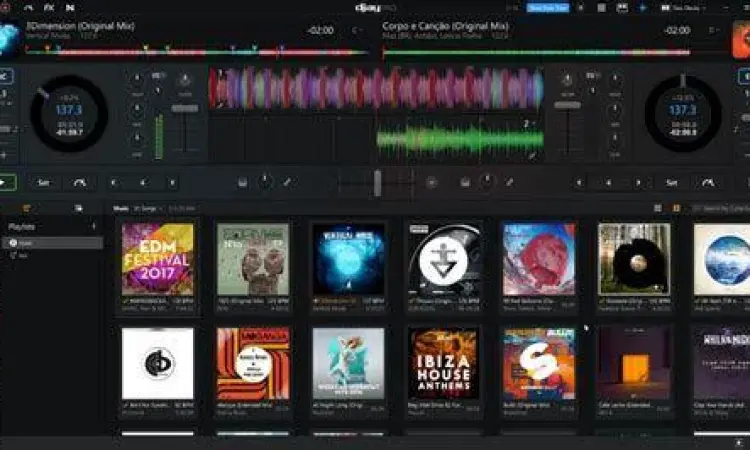Image resolution: width=750 pixels, height=450 pixels.
Task: Click the left deck pencil edit icon
Action: pos(287,183)
